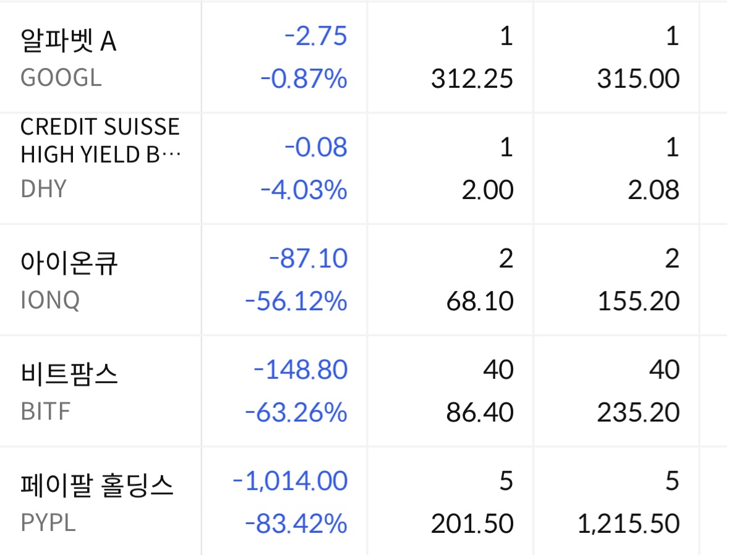The height and width of the screenshot is (560, 729).
Task: Select GOOGL valuation cell 312.25
Action: tap(472, 79)
